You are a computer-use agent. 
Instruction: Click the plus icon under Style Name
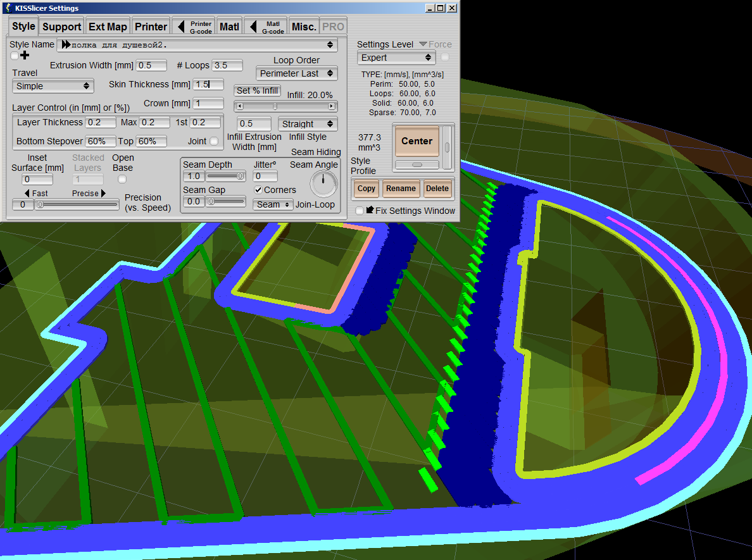[25, 56]
